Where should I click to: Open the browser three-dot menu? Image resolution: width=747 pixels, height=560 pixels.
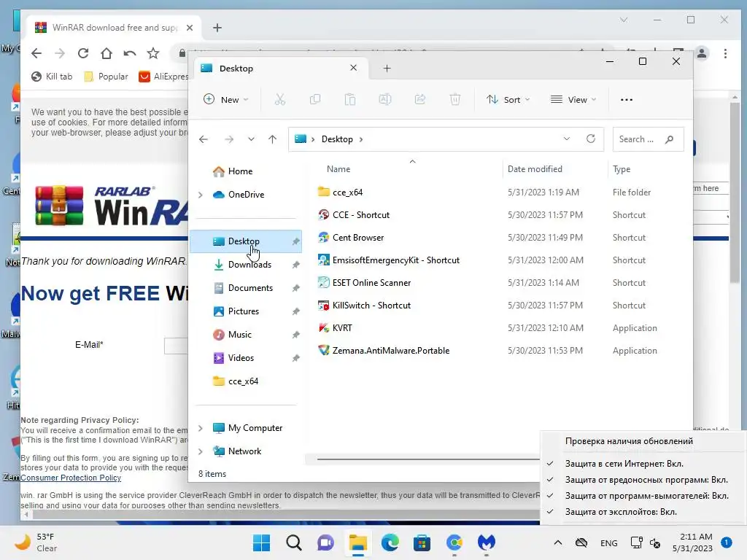click(x=725, y=53)
